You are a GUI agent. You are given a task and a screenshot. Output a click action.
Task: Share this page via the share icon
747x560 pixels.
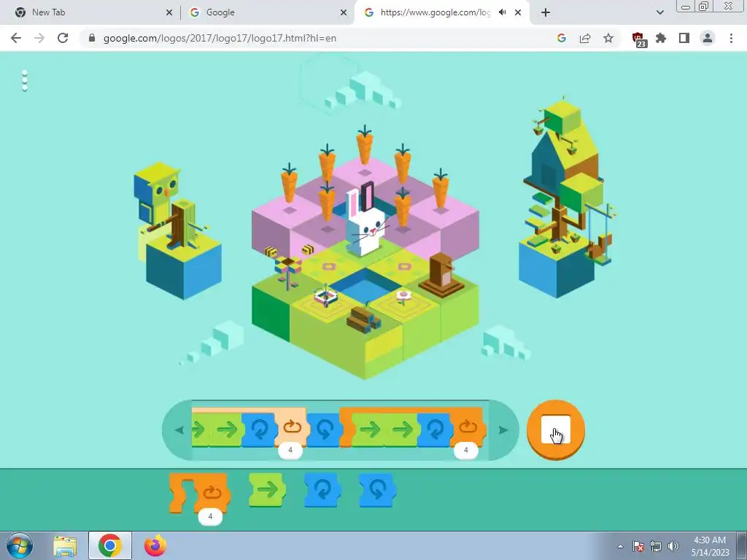(x=585, y=38)
